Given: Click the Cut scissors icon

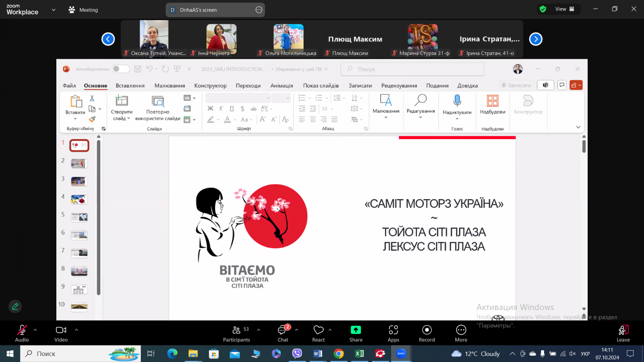Looking at the screenshot, I should (92, 98).
